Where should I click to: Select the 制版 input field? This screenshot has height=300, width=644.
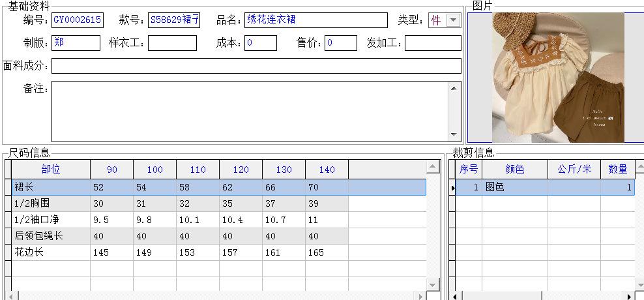76,43
